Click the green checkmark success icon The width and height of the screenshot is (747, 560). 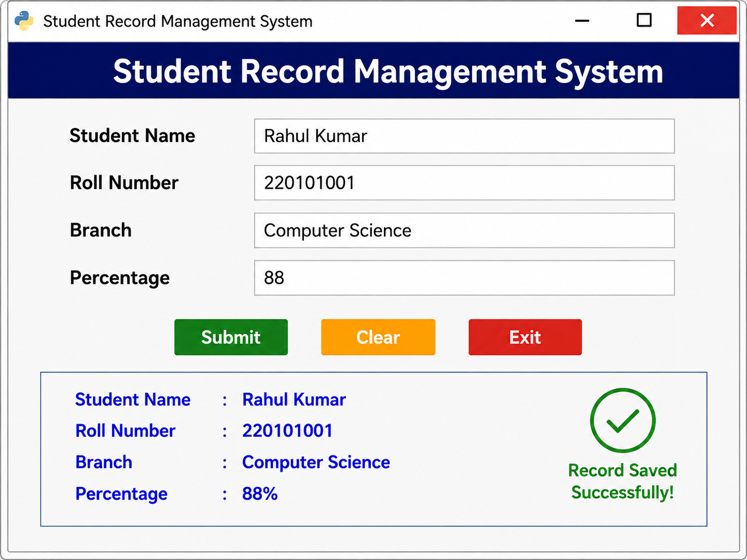coord(623,420)
